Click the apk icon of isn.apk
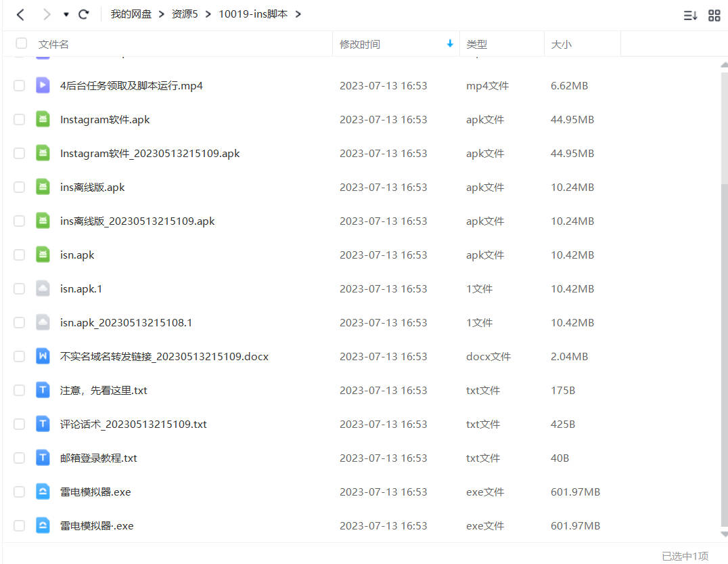This screenshot has width=728, height=564. pyautogui.click(x=43, y=255)
